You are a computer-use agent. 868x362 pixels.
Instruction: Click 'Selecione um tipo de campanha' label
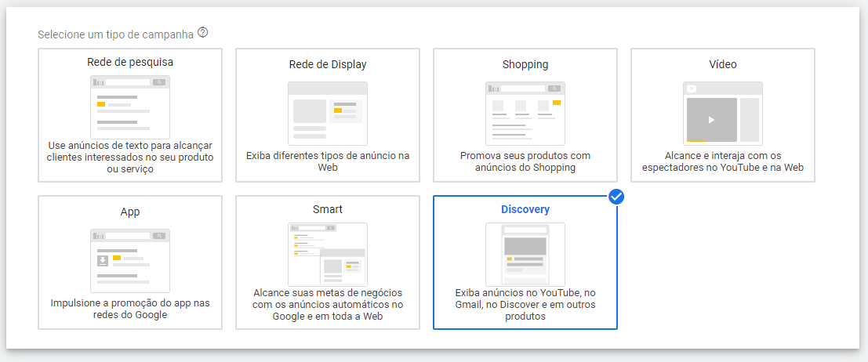(116, 34)
